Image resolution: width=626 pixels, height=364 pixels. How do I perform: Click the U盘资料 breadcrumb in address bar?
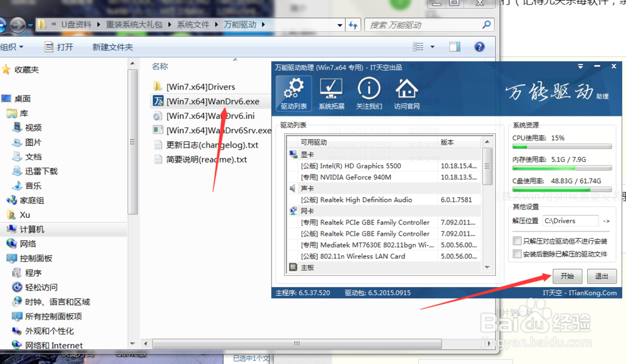point(76,25)
